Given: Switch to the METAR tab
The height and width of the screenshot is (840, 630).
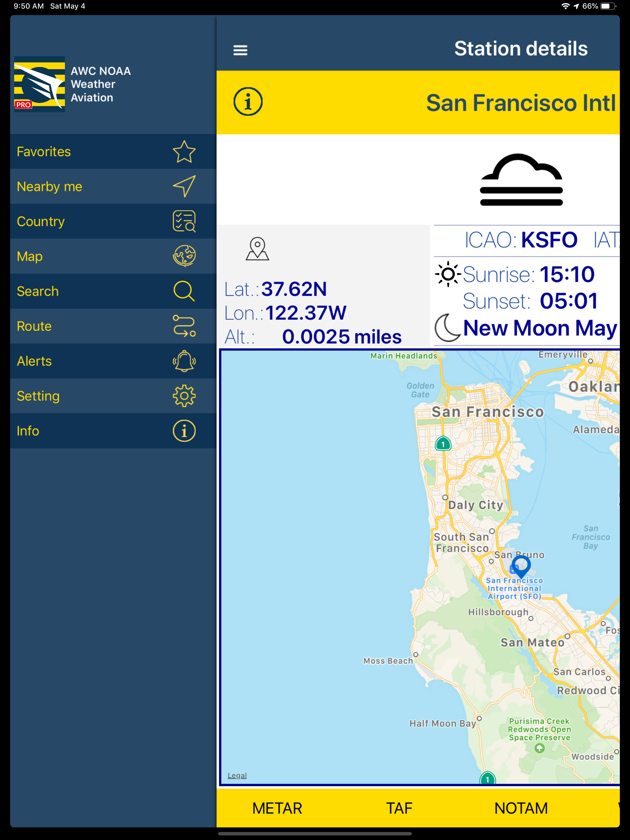Looking at the screenshot, I should [277, 808].
